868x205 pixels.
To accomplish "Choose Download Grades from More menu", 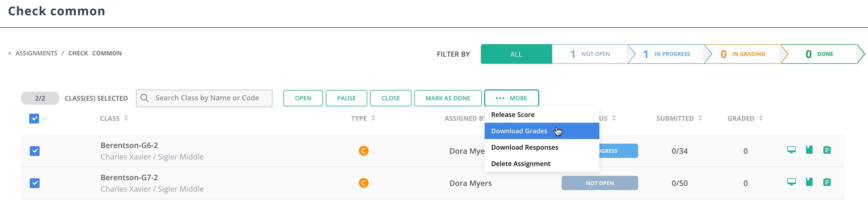I will point(542,131).
